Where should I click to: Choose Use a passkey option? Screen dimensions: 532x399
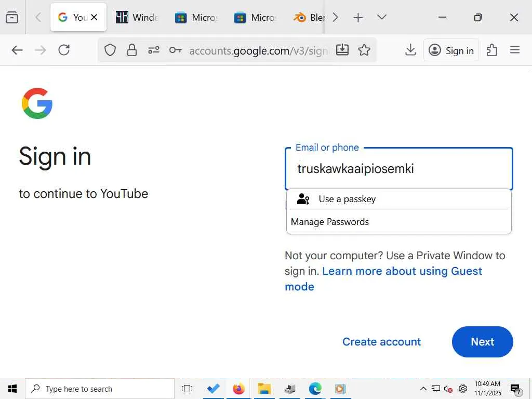point(399,199)
